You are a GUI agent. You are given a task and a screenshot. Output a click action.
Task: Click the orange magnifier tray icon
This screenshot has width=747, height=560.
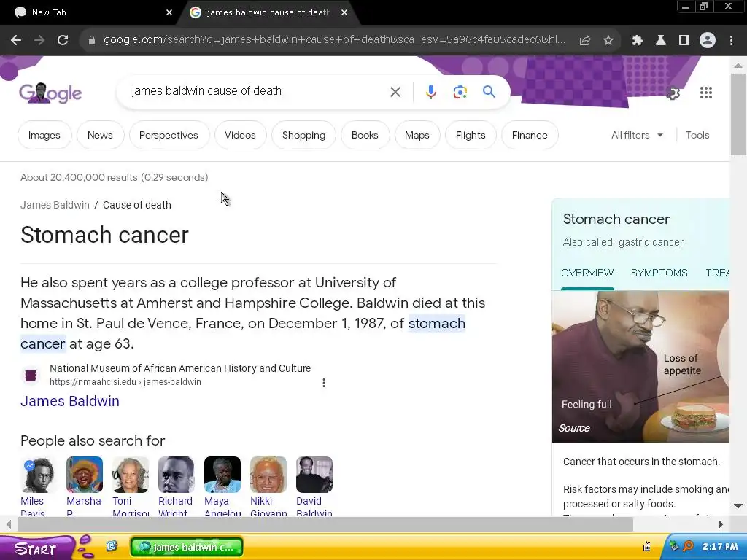[688, 546]
